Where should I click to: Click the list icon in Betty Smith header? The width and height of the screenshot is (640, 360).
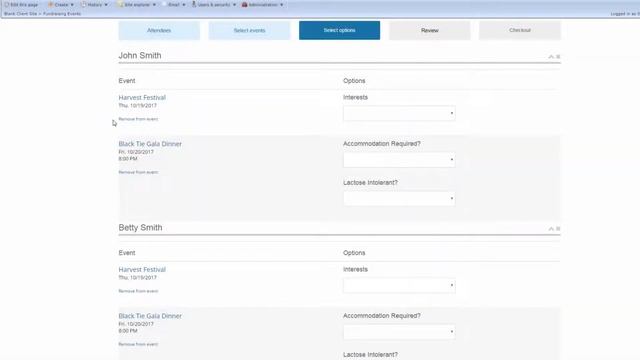pyautogui.click(x=558, y=229)
